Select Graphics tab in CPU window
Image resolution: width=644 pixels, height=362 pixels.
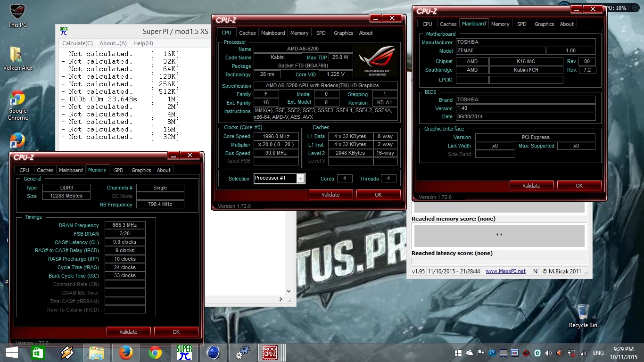pos(344,33)
